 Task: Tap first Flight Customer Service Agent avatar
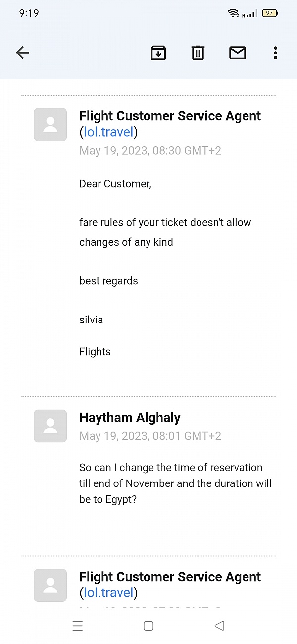[x=50, y=125]
